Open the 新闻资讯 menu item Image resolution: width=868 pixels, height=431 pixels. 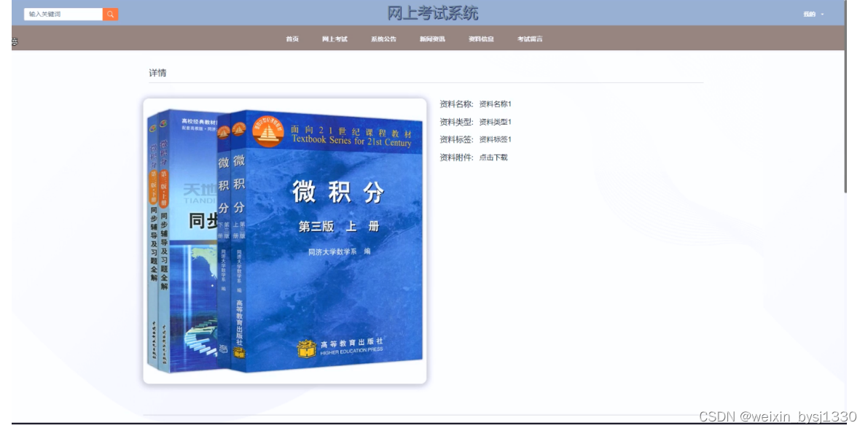432,39
